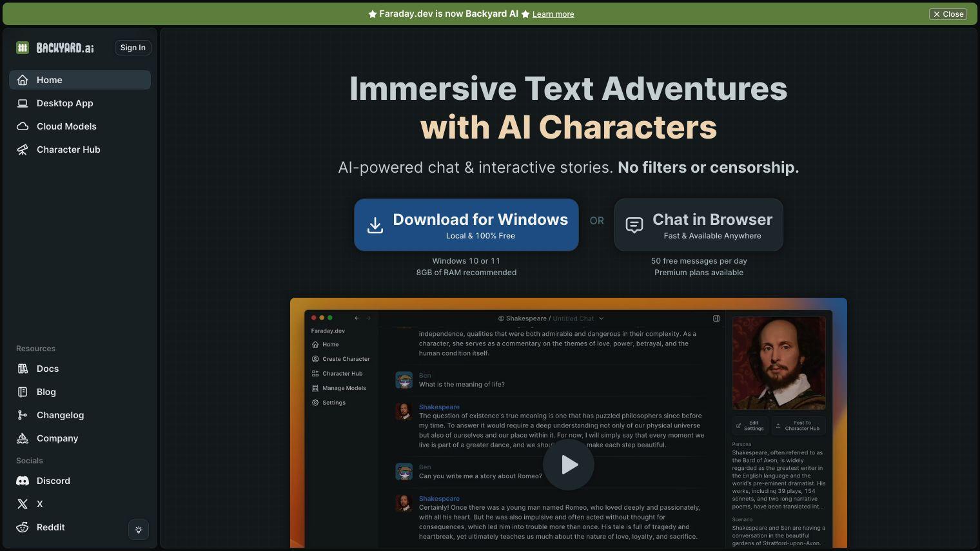Click Create Character in video preview
The image size is (980, 551).
pyautogui.click(x=340, y=359)
